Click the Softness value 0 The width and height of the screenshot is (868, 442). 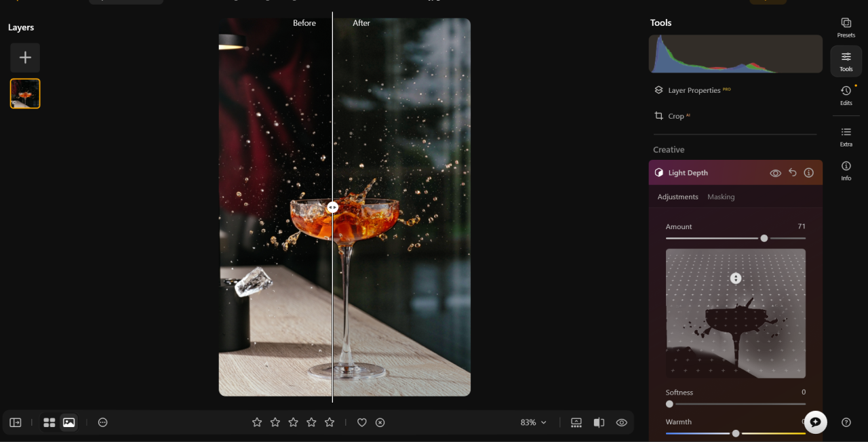(x=804, y=393)
